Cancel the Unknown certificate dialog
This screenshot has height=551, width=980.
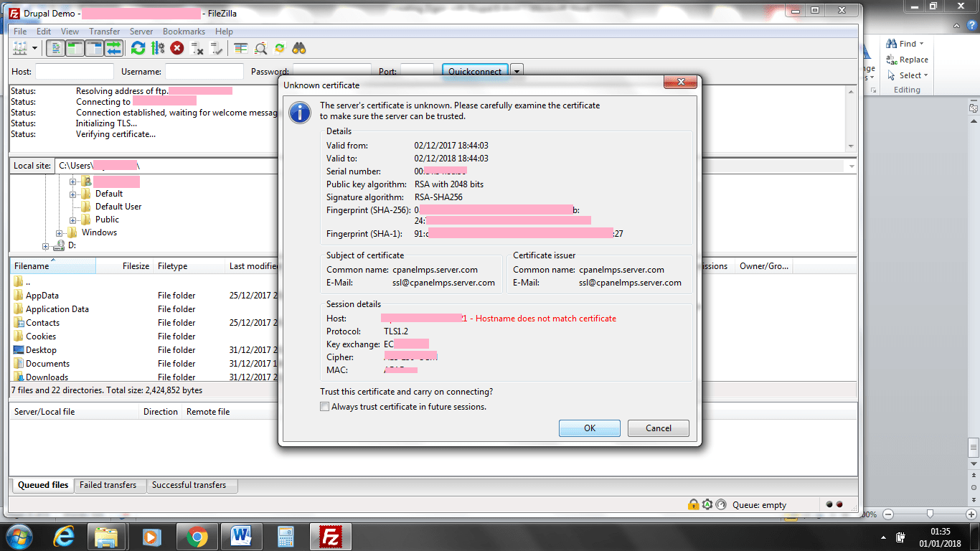point(658,428)
